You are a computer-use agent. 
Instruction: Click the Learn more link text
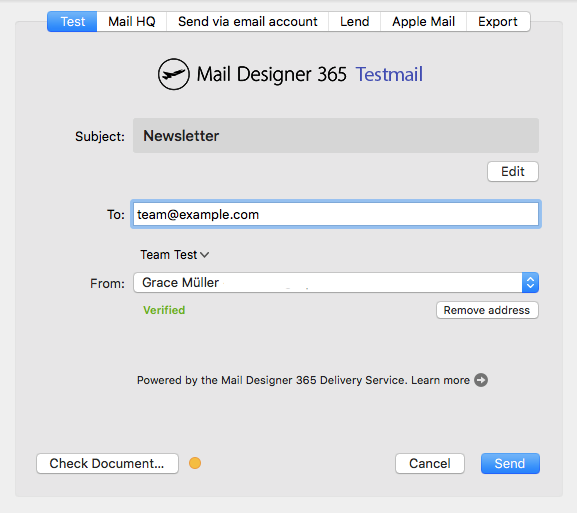[440, 380]
